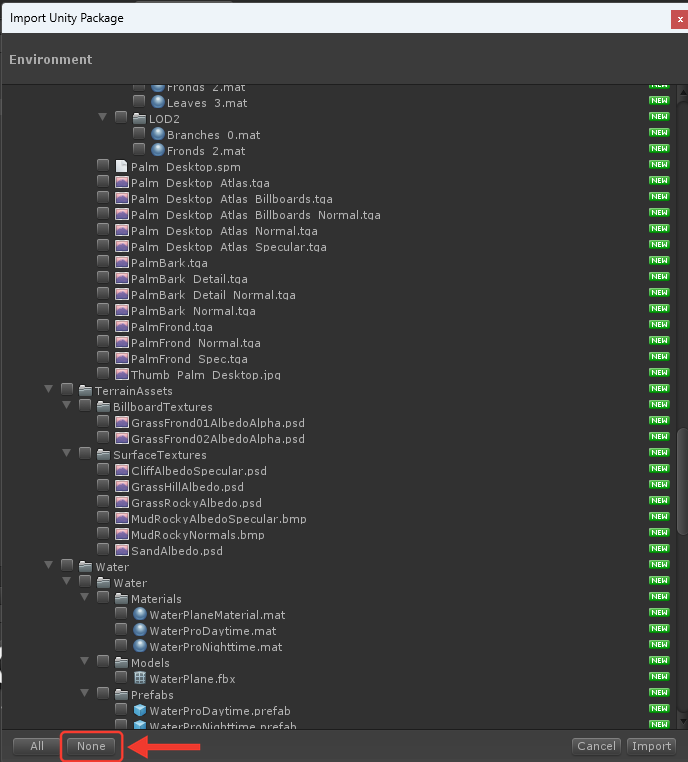Collapse the Materials folder arrow
Viewport: 688px width, 762px height.
[x=84, y=597]
